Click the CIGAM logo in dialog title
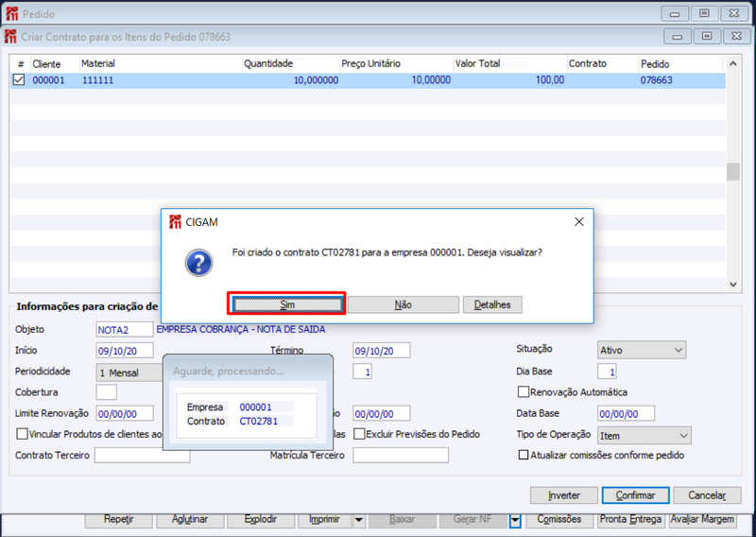This screenshot has width=756, height=537. [x=175, y=222]
